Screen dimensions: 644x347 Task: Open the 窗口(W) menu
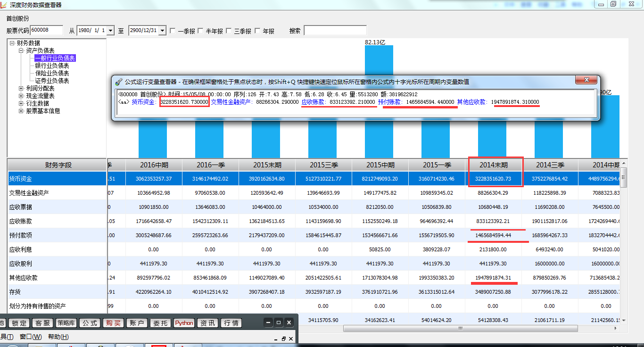pyautogui.click(x=31, y=337)
